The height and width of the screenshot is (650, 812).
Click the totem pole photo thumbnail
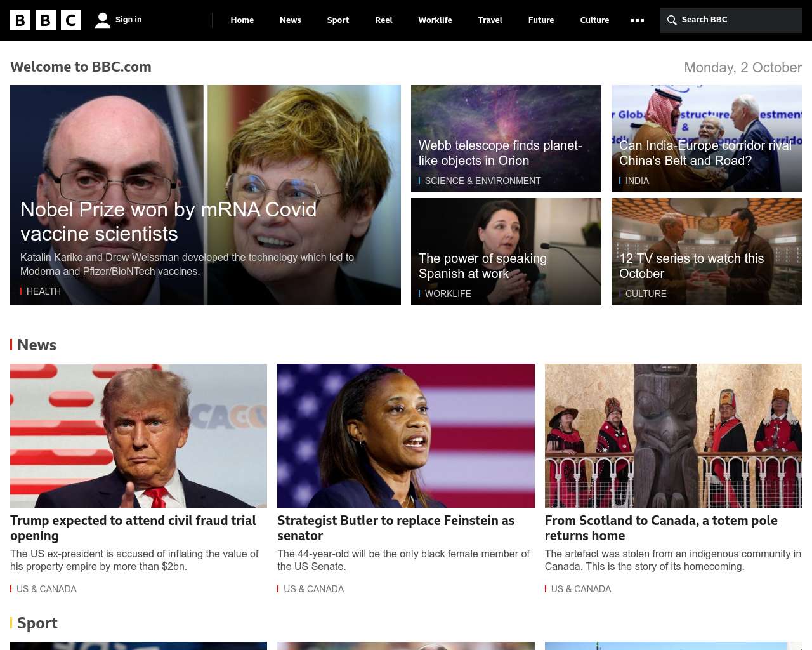[673, 435]
